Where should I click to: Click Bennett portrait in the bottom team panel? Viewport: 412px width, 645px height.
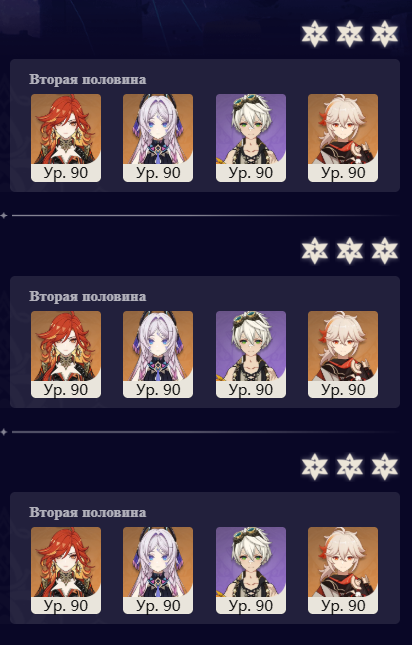[251, 571]
